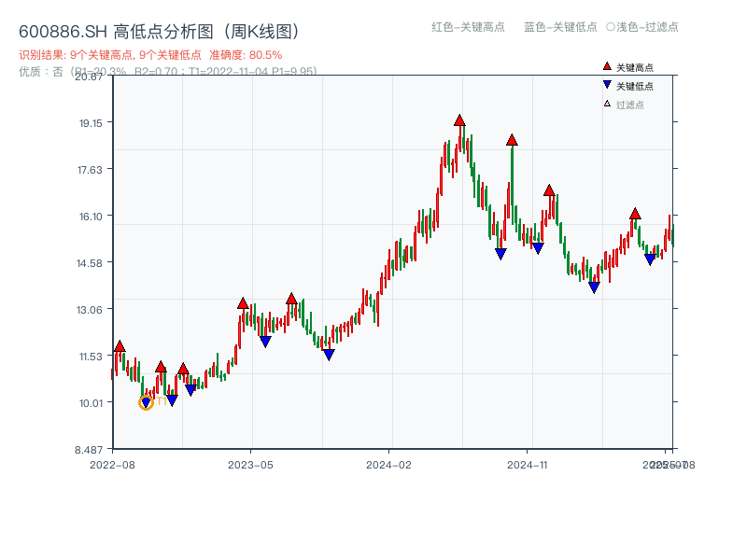Click the red 关键高点 legend triangle icon
747x560 pixels.
[x=607, y=66]
